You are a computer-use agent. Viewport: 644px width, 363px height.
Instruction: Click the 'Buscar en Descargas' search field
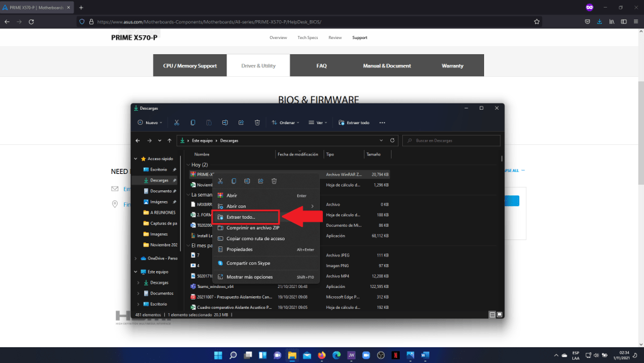coord(452,141)
